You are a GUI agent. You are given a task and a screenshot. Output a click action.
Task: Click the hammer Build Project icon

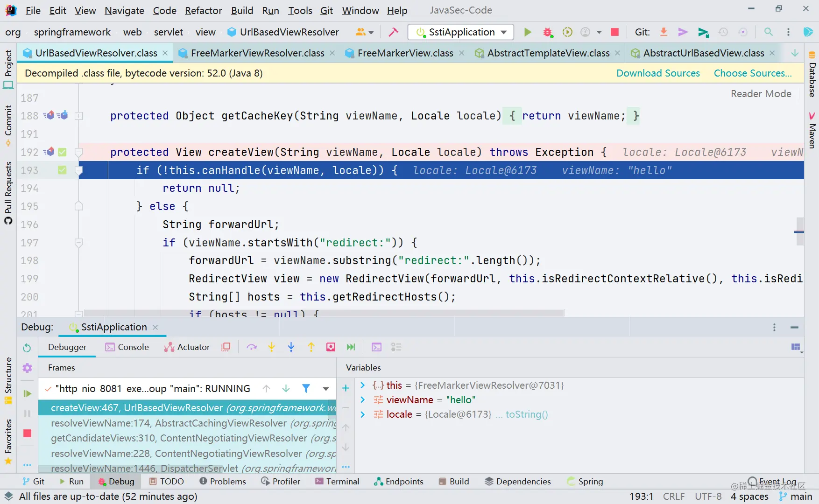[393, 32]
